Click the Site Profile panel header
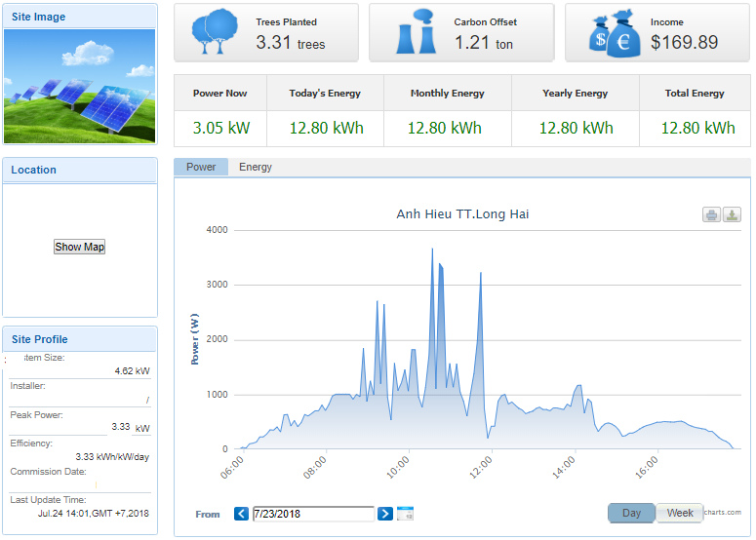The height and width of the screenshot is (540, 756). tap(80, 339)
